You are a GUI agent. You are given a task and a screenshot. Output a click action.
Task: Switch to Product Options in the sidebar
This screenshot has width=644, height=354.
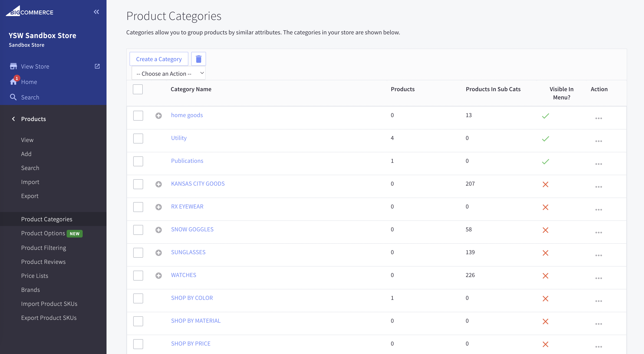[x=43, y=233]
